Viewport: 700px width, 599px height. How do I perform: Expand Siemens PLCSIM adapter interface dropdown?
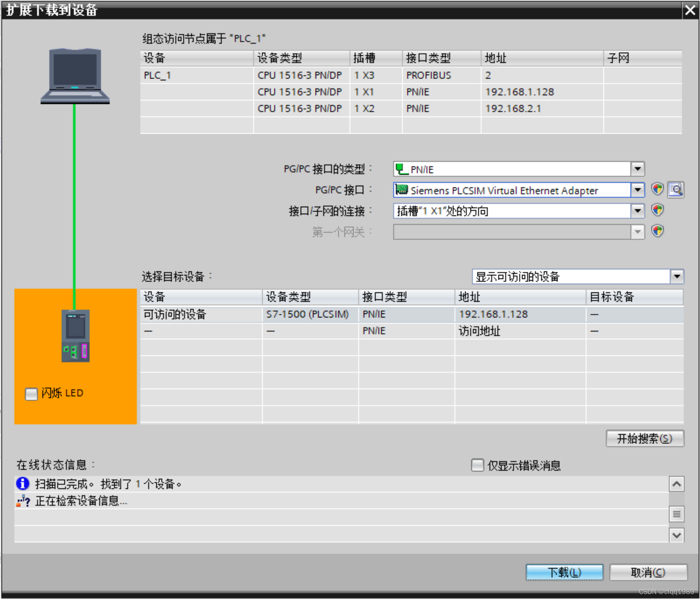637,190
